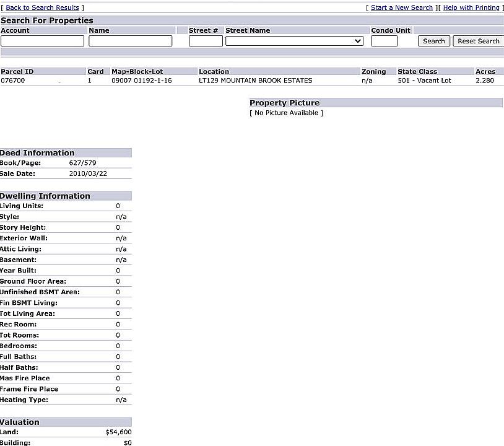
Task: Submit the property Search button
Action: click(434, 41)
